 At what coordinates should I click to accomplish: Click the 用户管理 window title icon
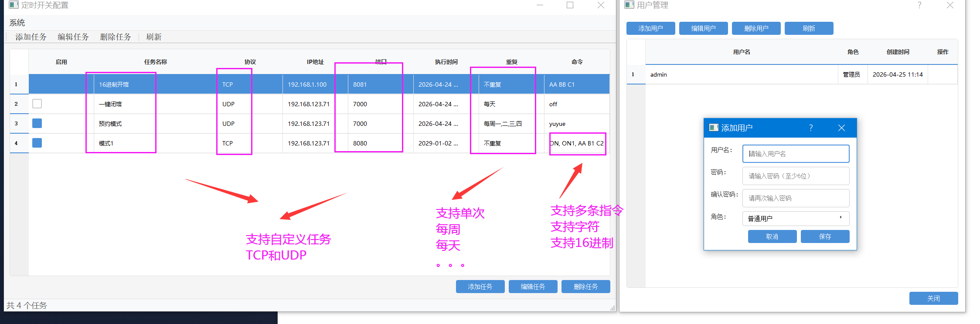(629, 5)
